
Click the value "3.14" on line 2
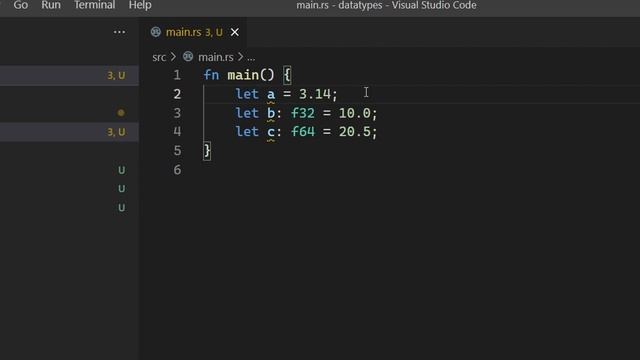(315, 94)
